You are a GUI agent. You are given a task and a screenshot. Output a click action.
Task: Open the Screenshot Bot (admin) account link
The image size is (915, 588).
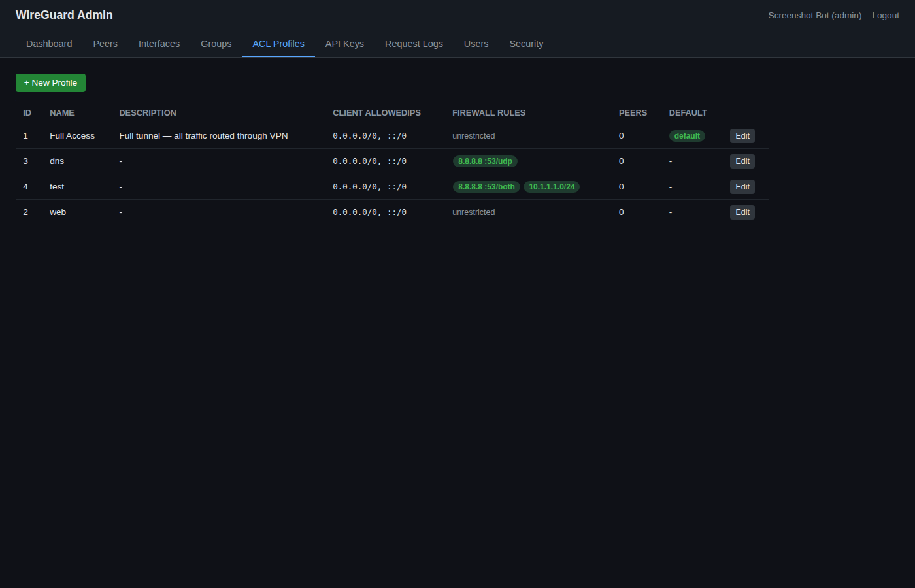814,15
